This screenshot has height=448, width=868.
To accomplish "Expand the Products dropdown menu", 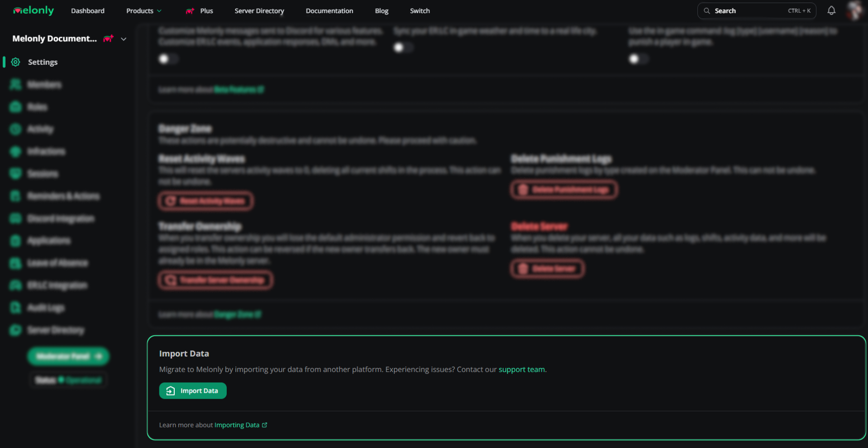I will point(144,11).
